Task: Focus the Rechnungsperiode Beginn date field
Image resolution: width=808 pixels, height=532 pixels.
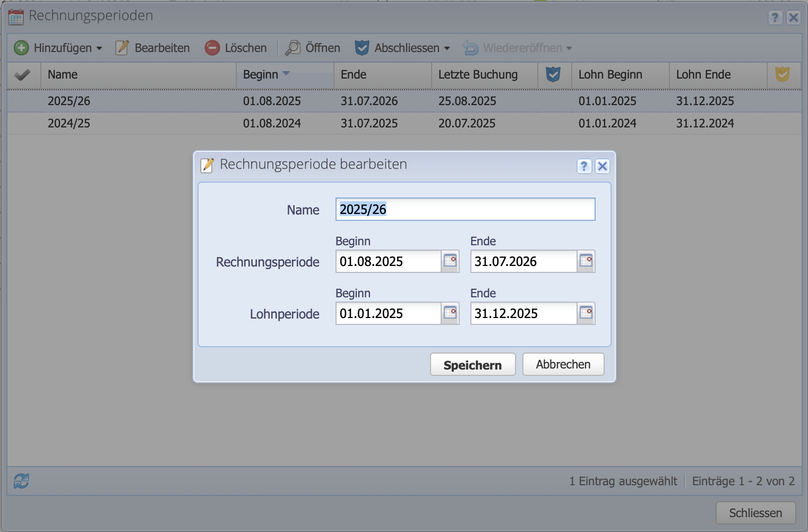Action: (x=389, y=261)
